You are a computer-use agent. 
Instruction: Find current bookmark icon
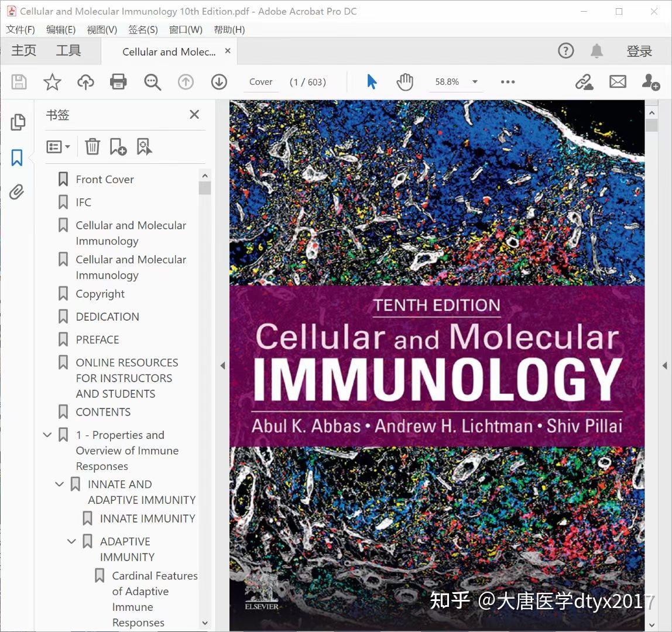(x=144, y=146)
